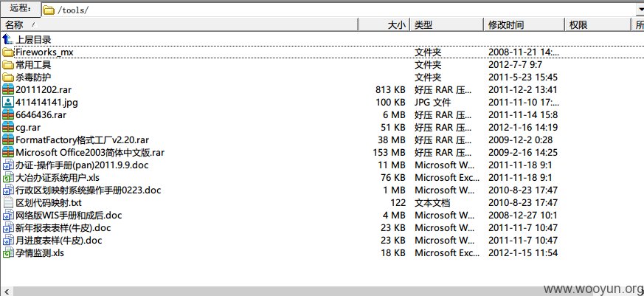The image size is (644, 296).
Task: Select the Fireworks_mx folder icon
Action: 8,52
